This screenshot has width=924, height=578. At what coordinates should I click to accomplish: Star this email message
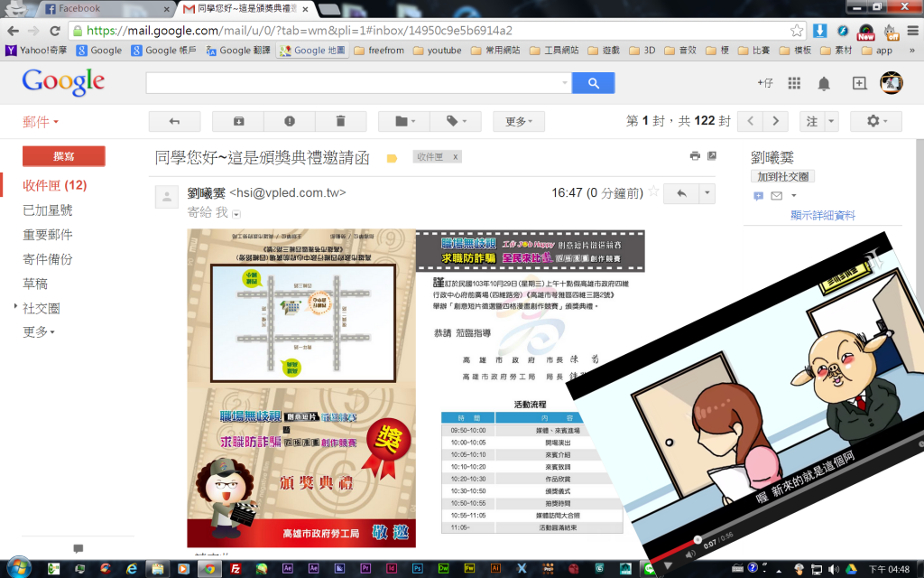tap(653, 192)
